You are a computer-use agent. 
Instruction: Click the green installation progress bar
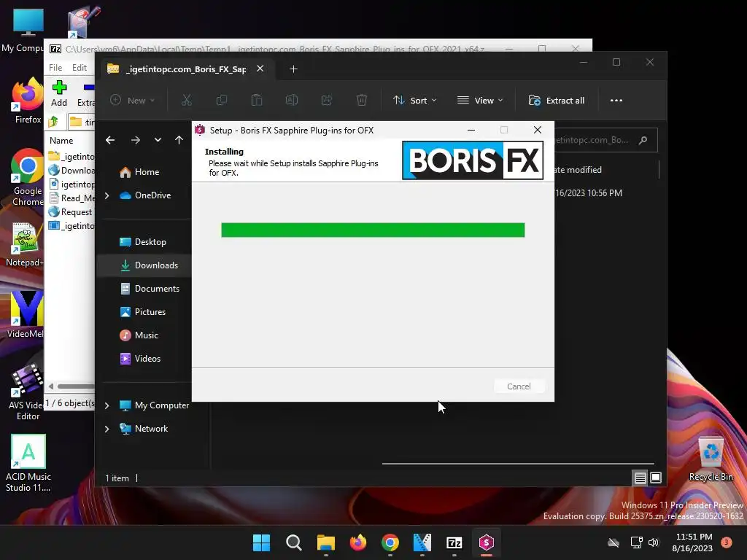tap(373, 230)
